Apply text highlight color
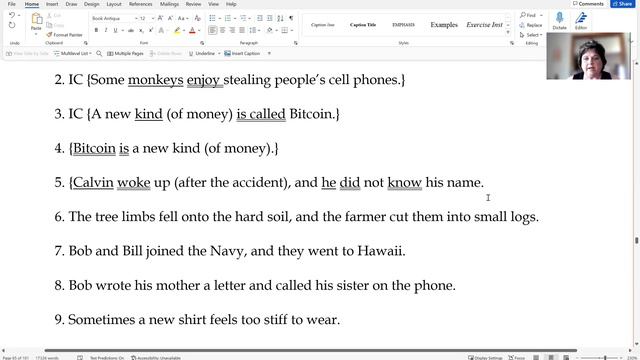The height and width of the screenshot is (360, 640). coord(177,30)
